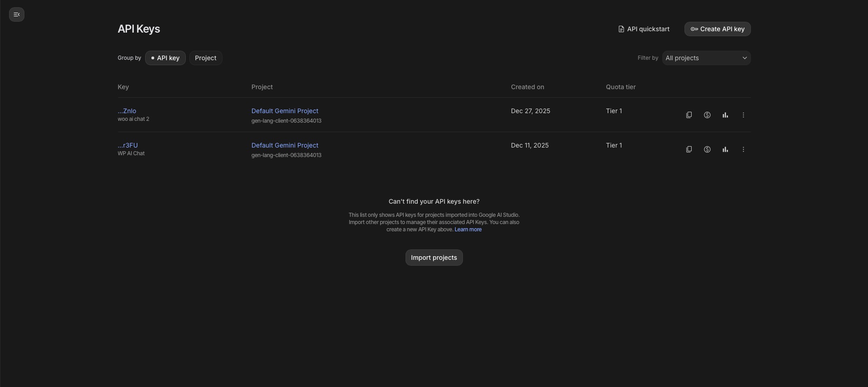This screenshot has width=868, height=387.
Task: Click "Can't find your API keys here?" text
Action: (434, 201)
